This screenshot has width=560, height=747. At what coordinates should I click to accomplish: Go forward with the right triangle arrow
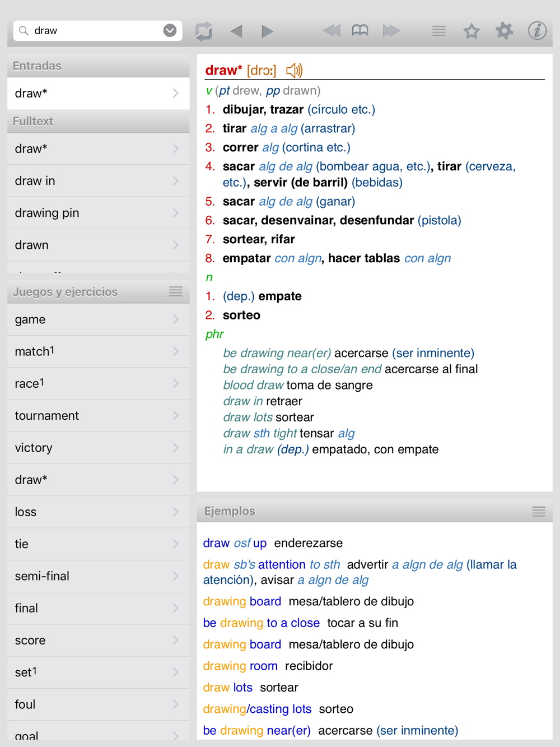267,31
